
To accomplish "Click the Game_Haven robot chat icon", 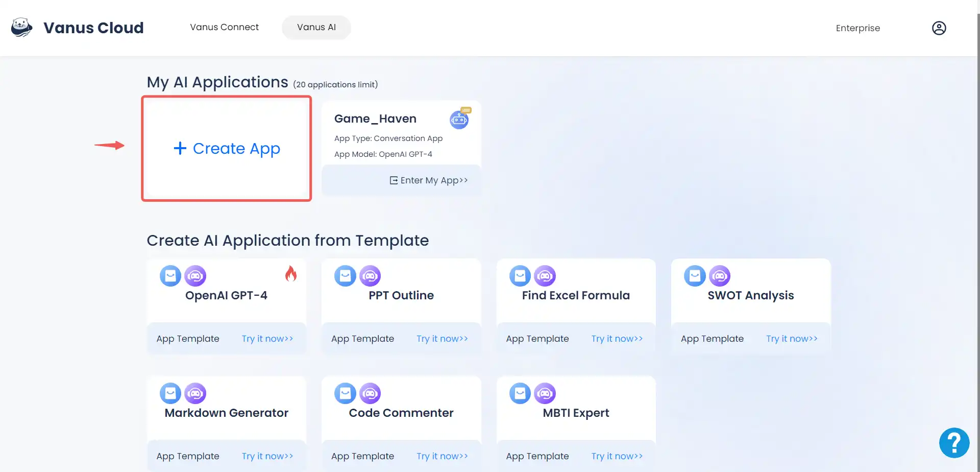I will tap(459, 119).
